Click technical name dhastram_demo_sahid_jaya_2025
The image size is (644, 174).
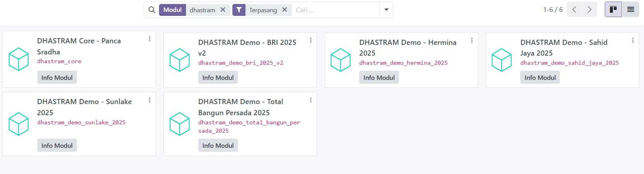(x=569, y=63)
